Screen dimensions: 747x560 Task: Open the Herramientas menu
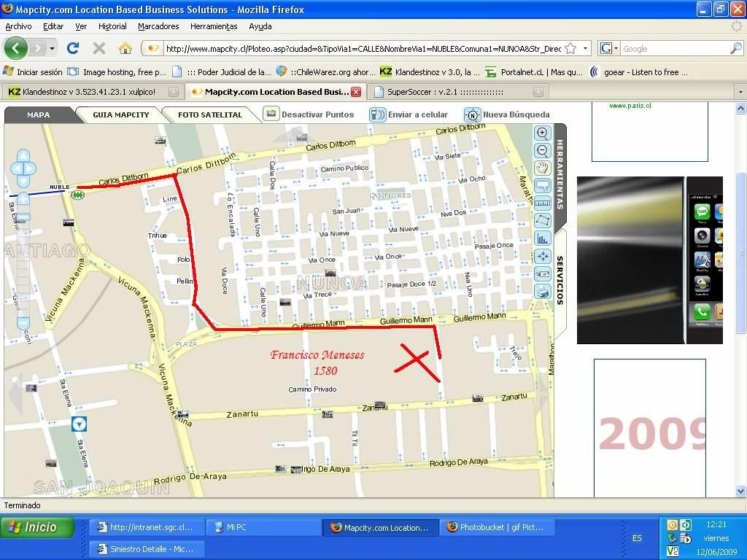click(214, 27)
